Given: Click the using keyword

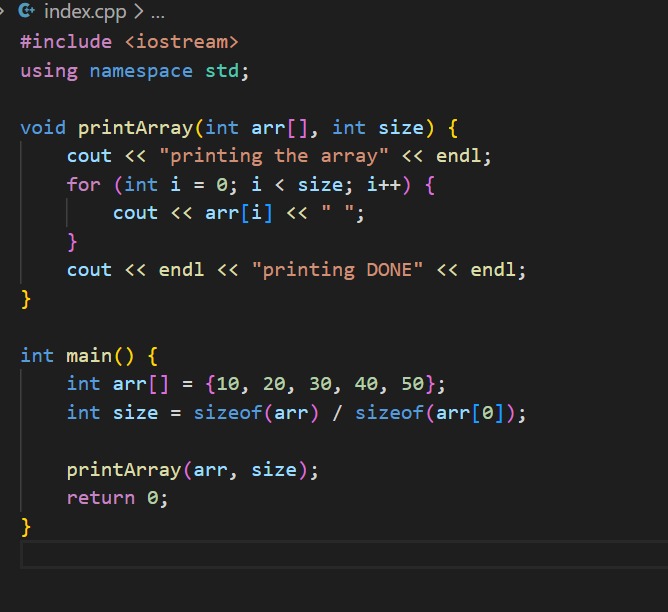Looking at the screenshot, I should [49, 71].
